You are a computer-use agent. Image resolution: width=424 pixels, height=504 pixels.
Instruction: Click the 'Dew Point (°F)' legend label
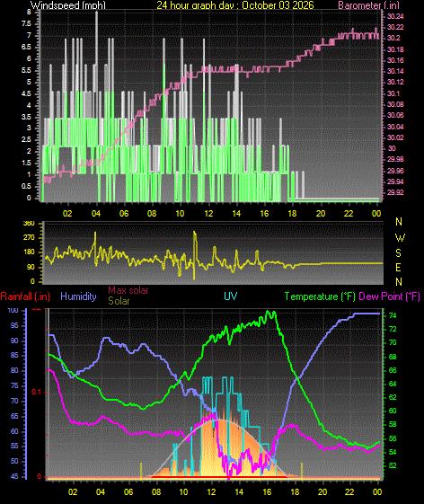389,296
